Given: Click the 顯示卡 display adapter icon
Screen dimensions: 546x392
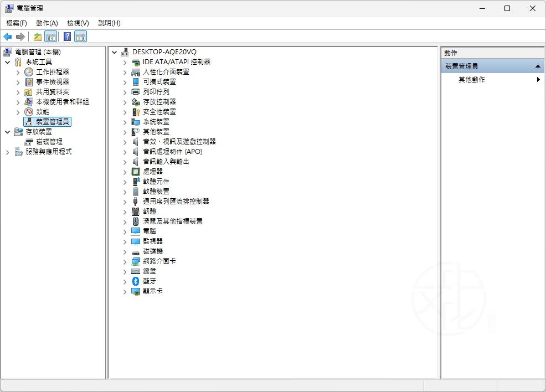Looking at the screenshot, I should (134, 291).
